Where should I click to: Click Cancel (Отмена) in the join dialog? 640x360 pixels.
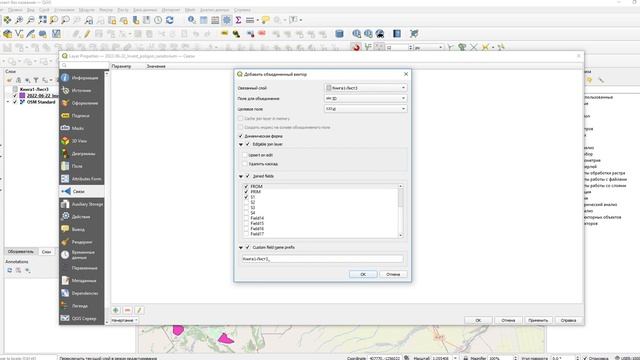click(x=393, y=274)
